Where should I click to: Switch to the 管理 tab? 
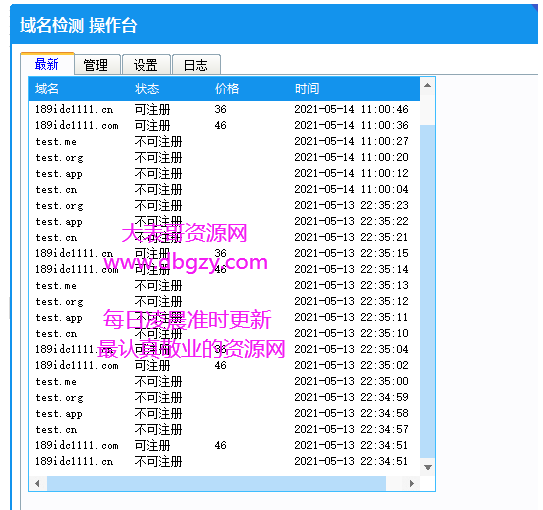pos(97,65)
